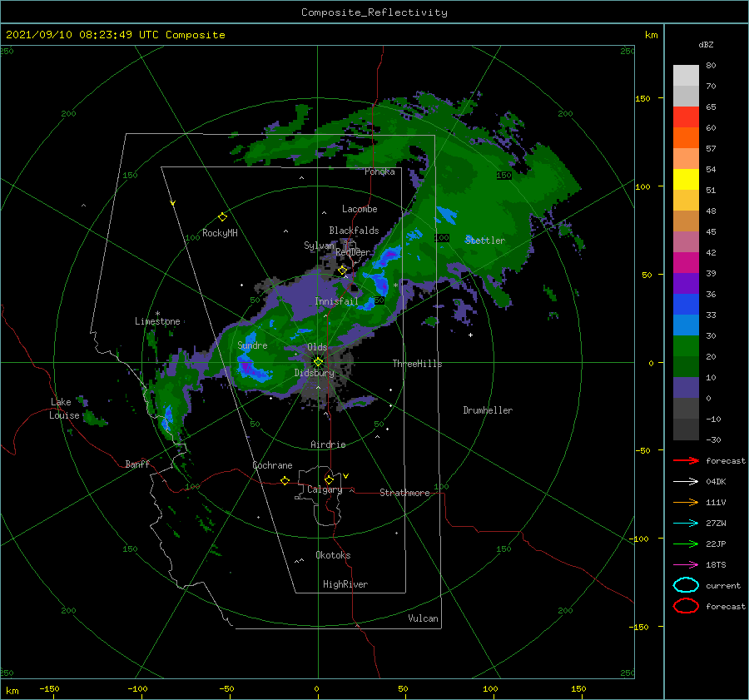Click the Airdrie town label
This screenshot has width=749, height=700.
328,444
